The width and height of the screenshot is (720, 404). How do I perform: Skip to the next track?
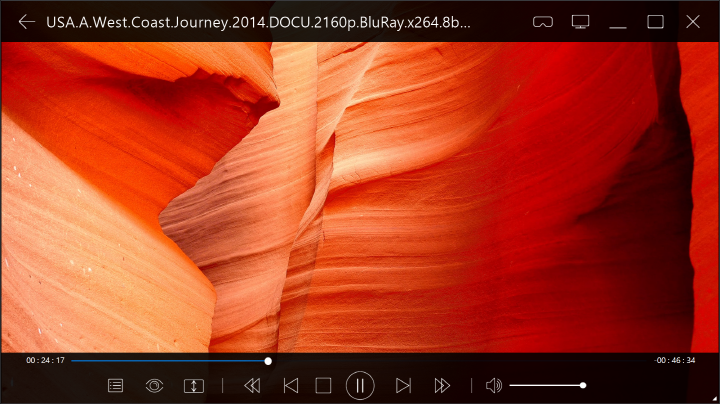click(403, 385)
